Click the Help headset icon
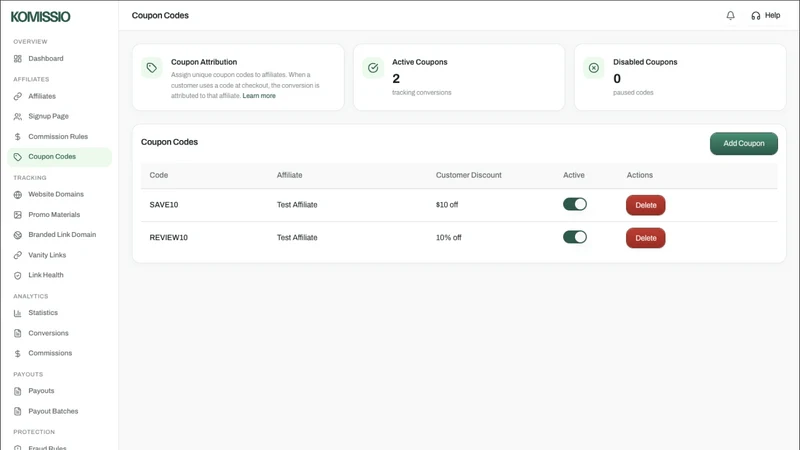 pos(756,16)
